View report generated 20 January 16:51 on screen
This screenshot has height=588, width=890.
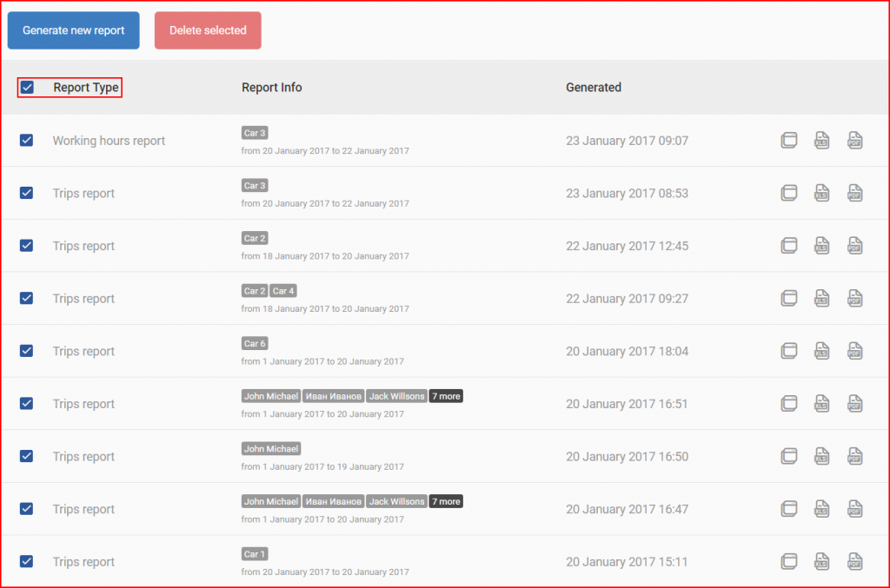789,404
